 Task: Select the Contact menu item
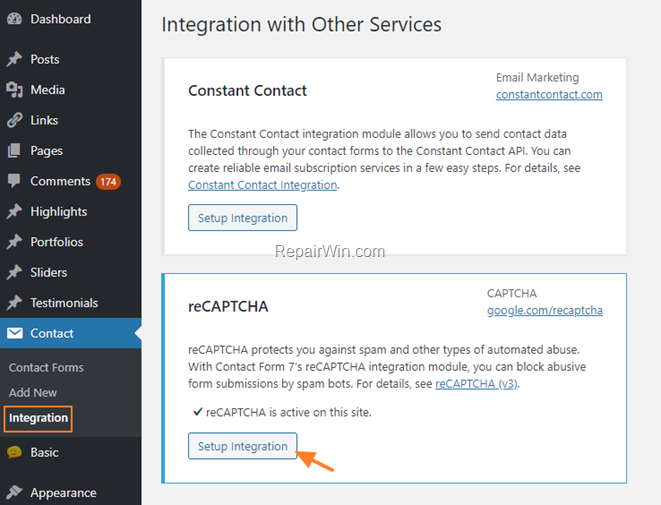[71, 333]
